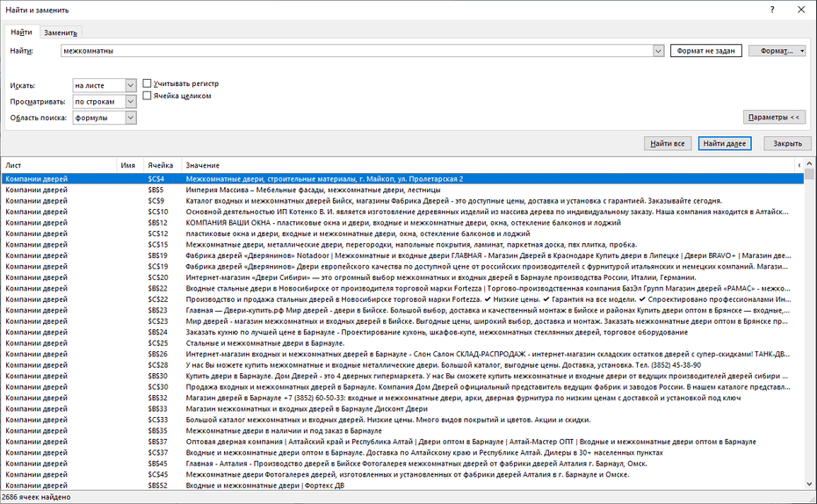The image size is (817, 504).
Task: Click the Найти далее button
Action: [x=724, y=143]
